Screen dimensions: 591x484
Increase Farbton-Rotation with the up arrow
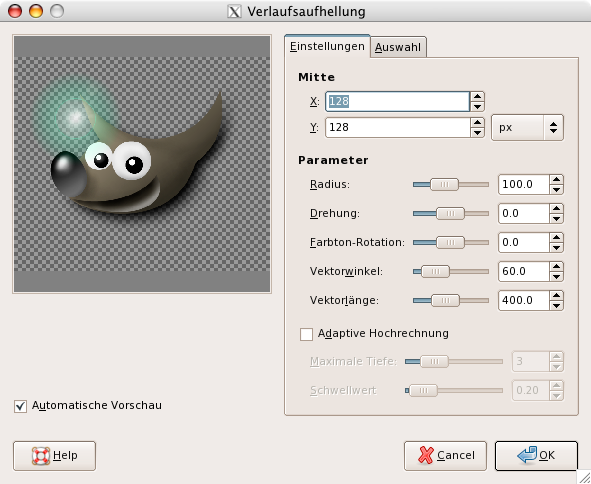coord(556,237)
